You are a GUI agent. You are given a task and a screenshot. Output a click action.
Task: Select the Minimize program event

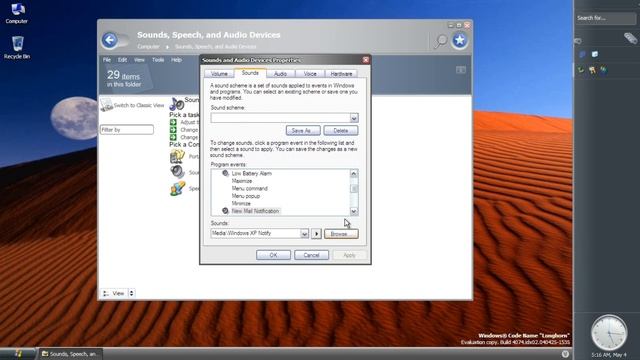tap(241, 203)
